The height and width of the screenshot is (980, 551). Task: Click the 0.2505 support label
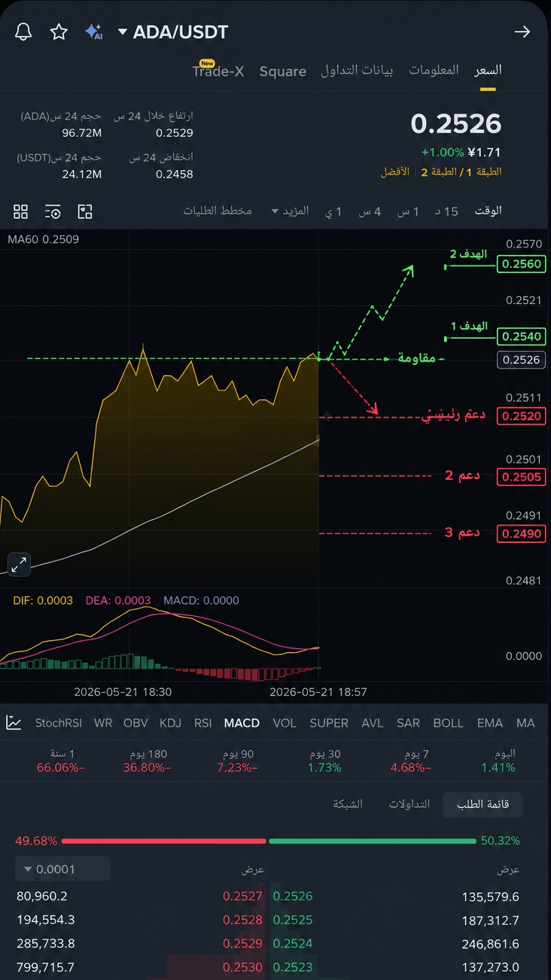pos(522,476)
